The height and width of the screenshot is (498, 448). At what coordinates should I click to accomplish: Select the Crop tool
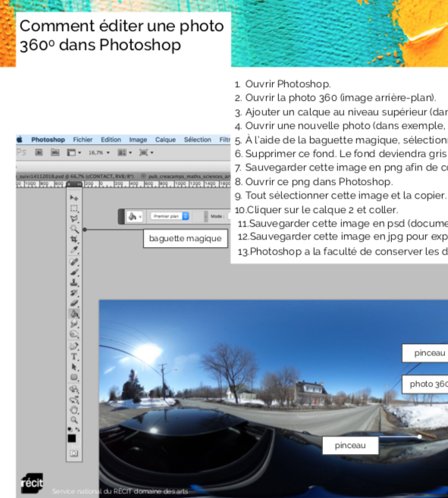(x=74, y=240)
